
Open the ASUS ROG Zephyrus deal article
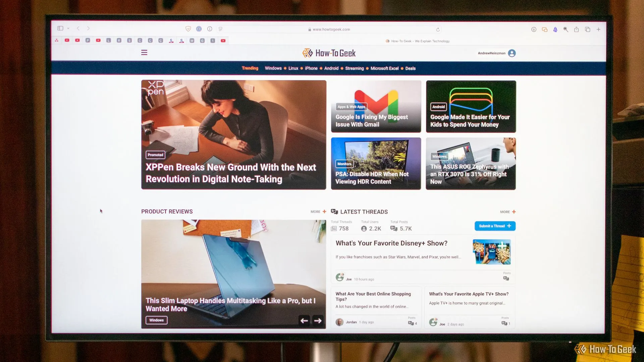[x=470, y=174]
